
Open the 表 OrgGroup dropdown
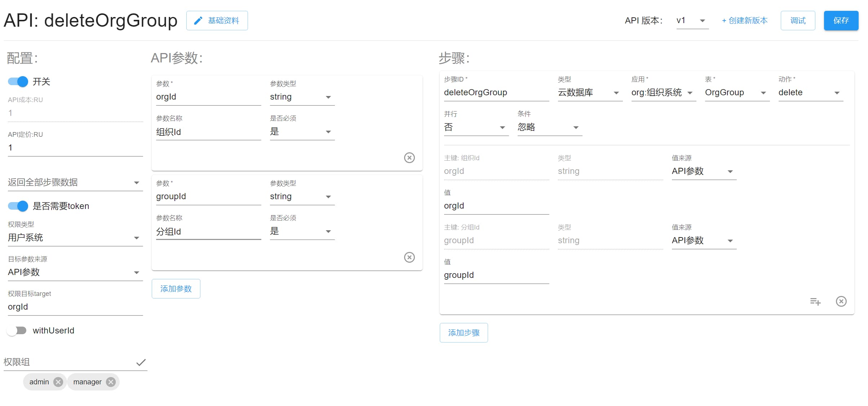coord(737,92)
